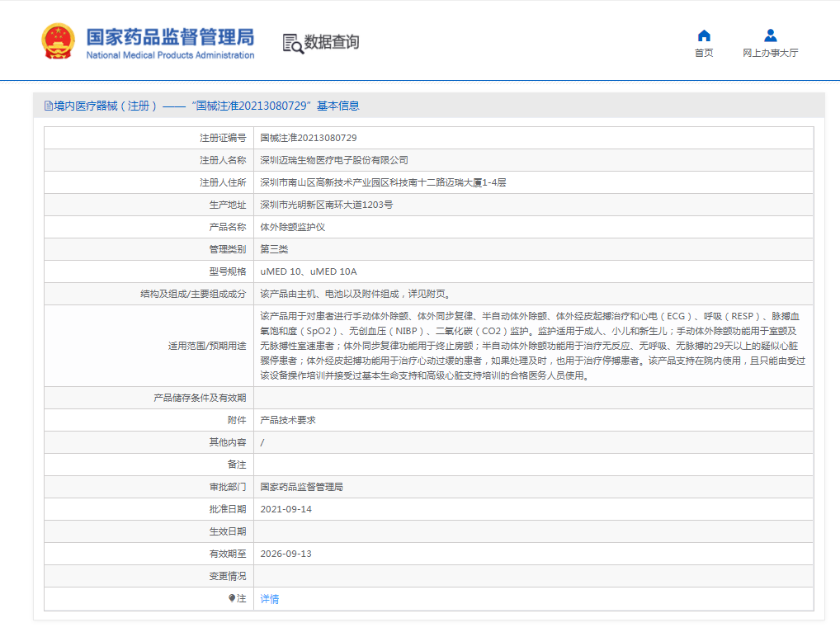
Task: Click the NMPA national emblem logo
Action: (x=56, y=40)
